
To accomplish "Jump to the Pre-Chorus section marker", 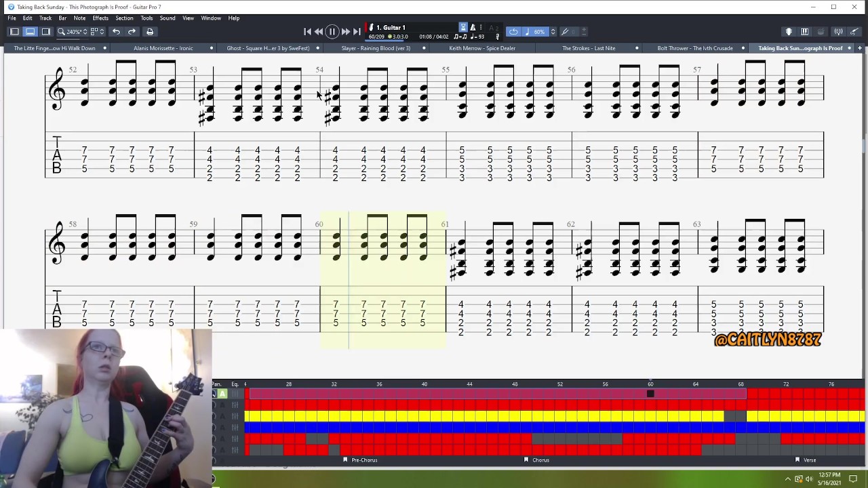I will [361, 460].
